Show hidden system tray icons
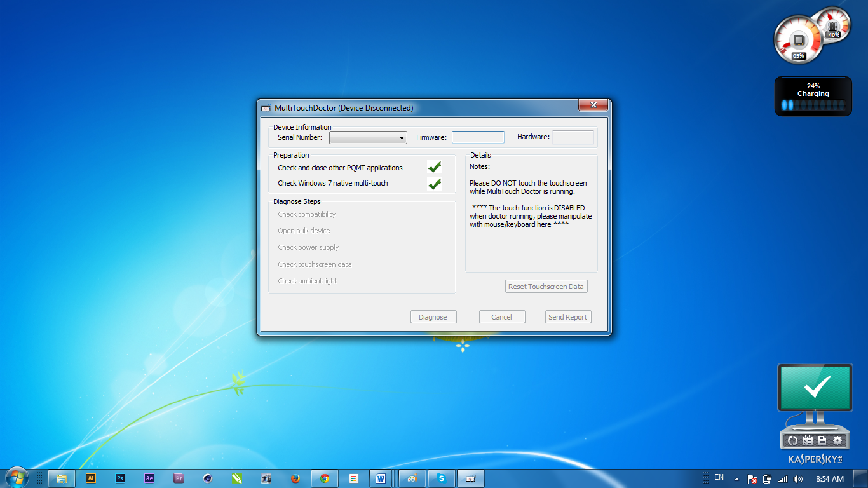The width and height of the screenshot is (868, 488). point(737,479)
